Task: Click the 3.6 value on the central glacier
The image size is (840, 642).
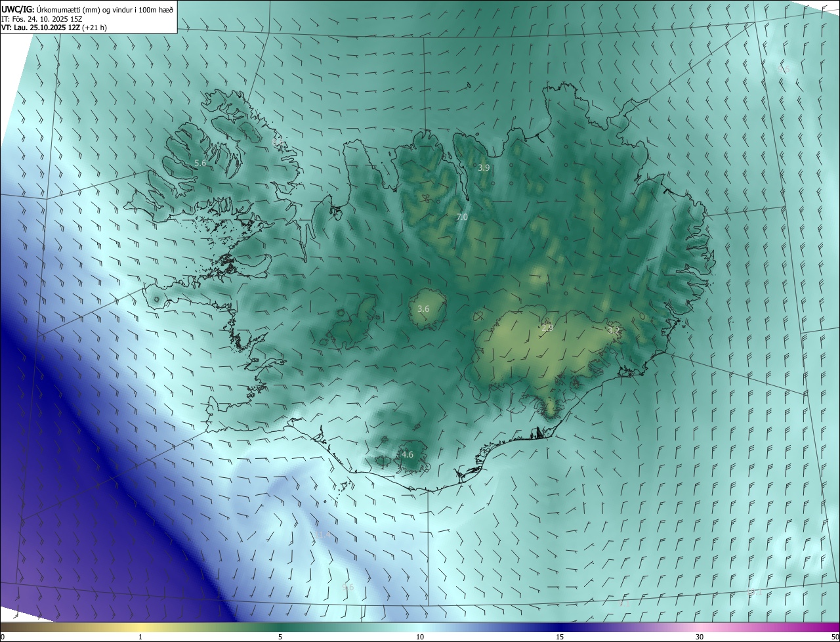Action: (x=423, y=309)
